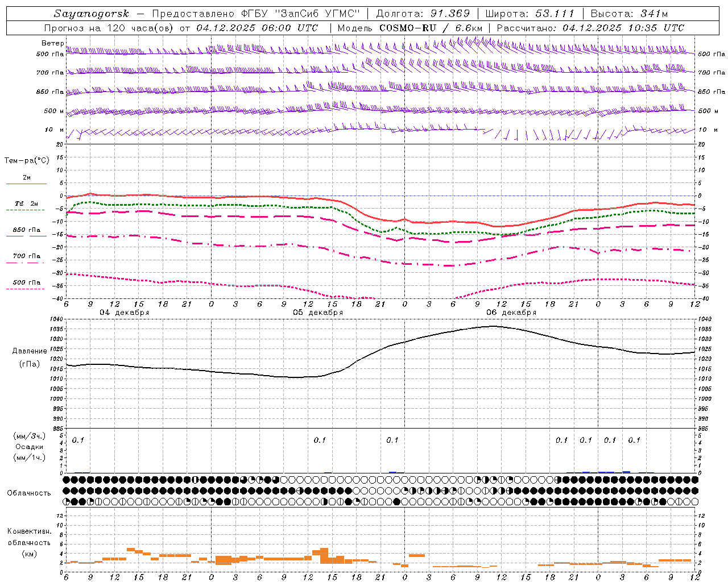Click the Sayanogorsk station title
728x582 pixels.
point(92,14)
